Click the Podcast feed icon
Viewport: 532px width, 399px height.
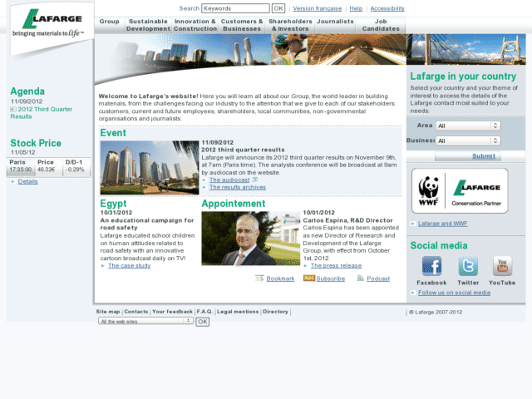click(x=360, y=278)
